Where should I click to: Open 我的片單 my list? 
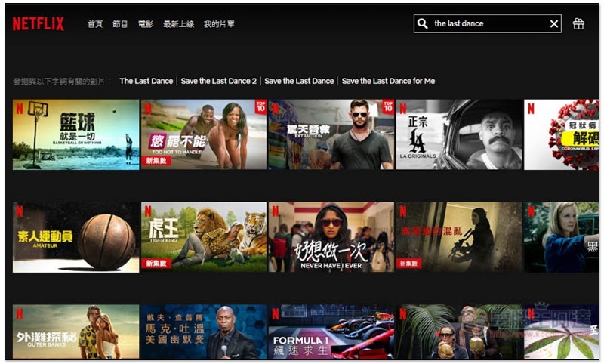pyautogui.click(x=219, y=24)
